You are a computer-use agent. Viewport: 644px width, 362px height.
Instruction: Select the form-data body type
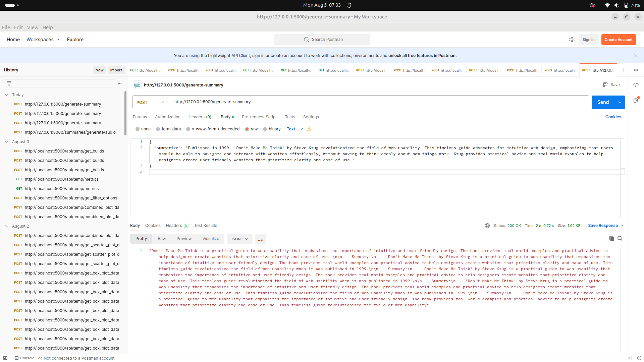point(168,129)
